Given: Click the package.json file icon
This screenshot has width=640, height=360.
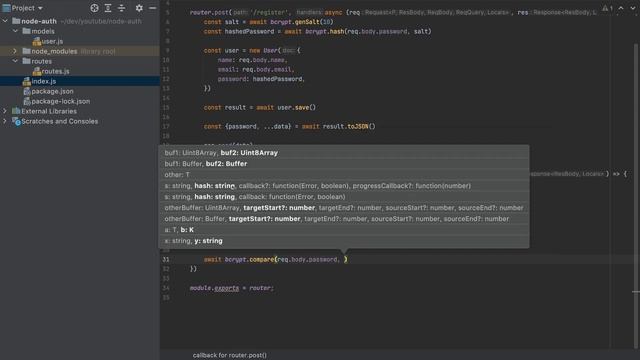Looking at the screenshot, I should (x=27, y=91).
